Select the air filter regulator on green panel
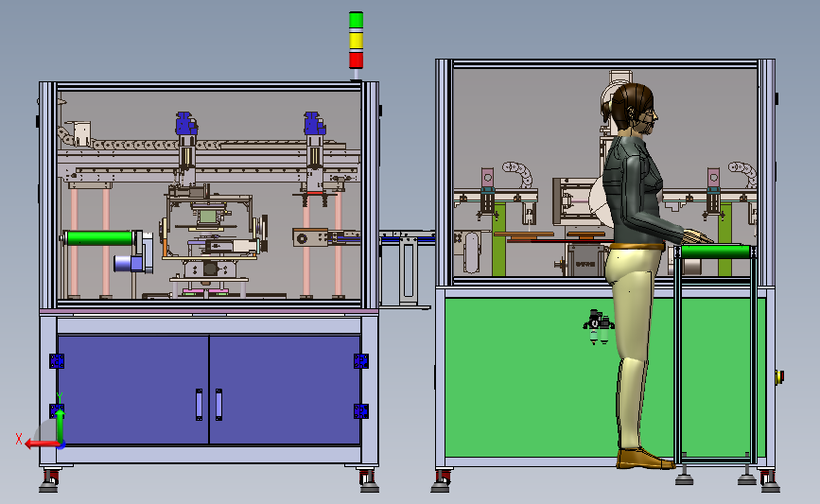The height and width of the screenshot is (504, 820). tap(599, 326)
